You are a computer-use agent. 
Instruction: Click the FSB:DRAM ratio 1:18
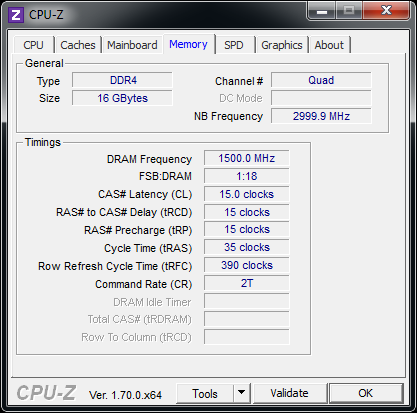coord(247,176)
